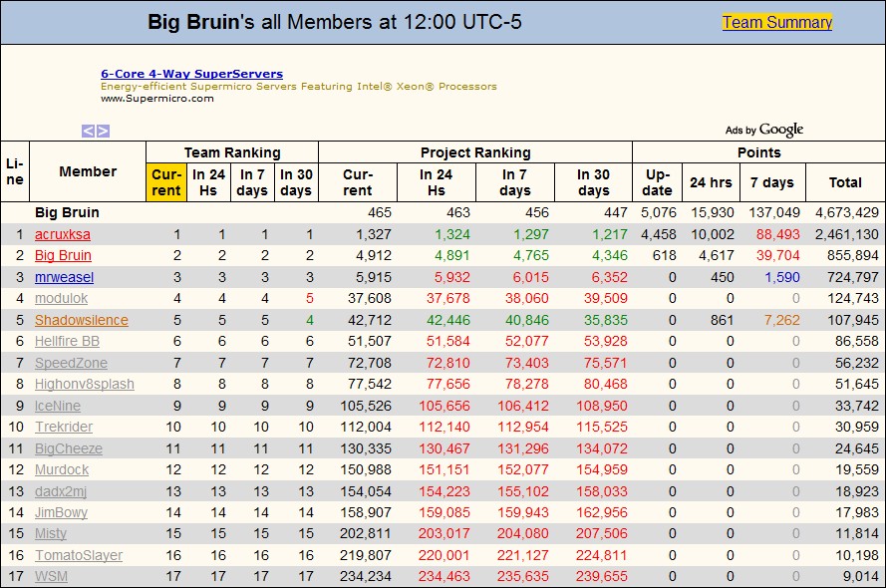This screenshot has height=588, width=886.
Task: Click the WSM member link
Action: [52, 576]
